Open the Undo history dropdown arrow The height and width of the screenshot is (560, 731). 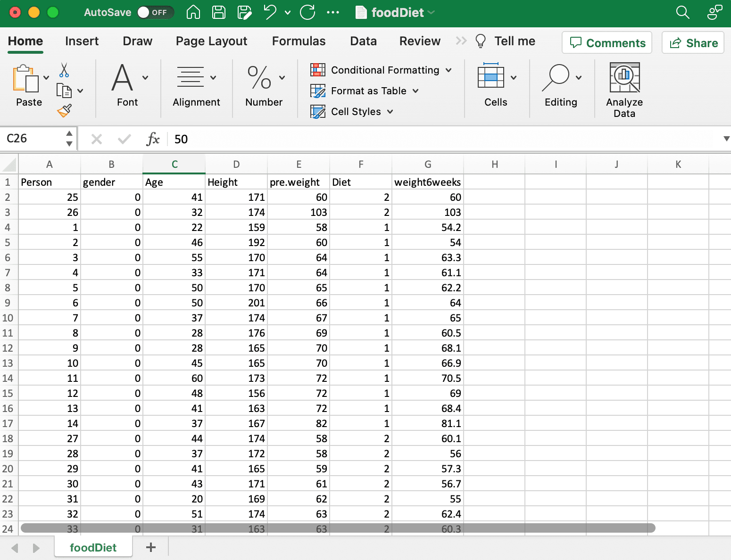(x=288, y=13)
